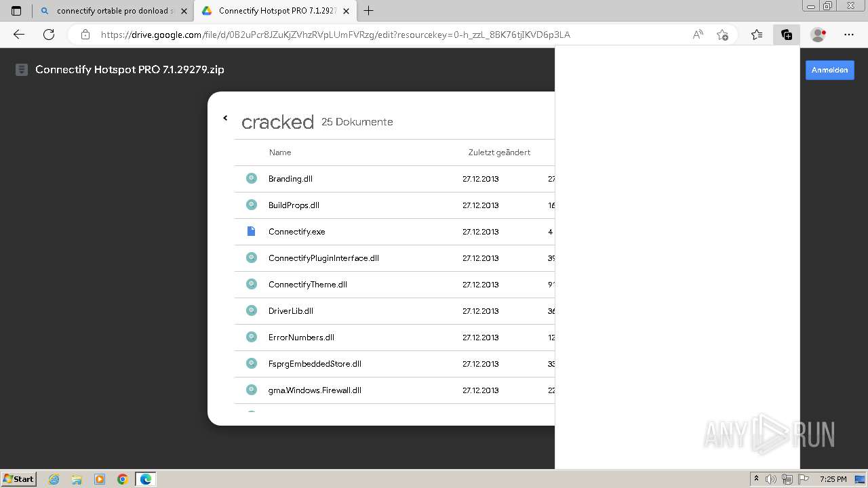
Task: Click the Branding.dll file icon
Action: pyautogui.click(x=252, y=178)
